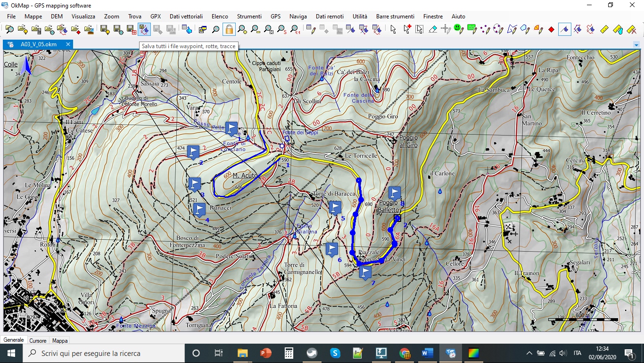644x363 pixels.
Task: Click the green speech bubble pencil icon
Action: coord(472,30)
